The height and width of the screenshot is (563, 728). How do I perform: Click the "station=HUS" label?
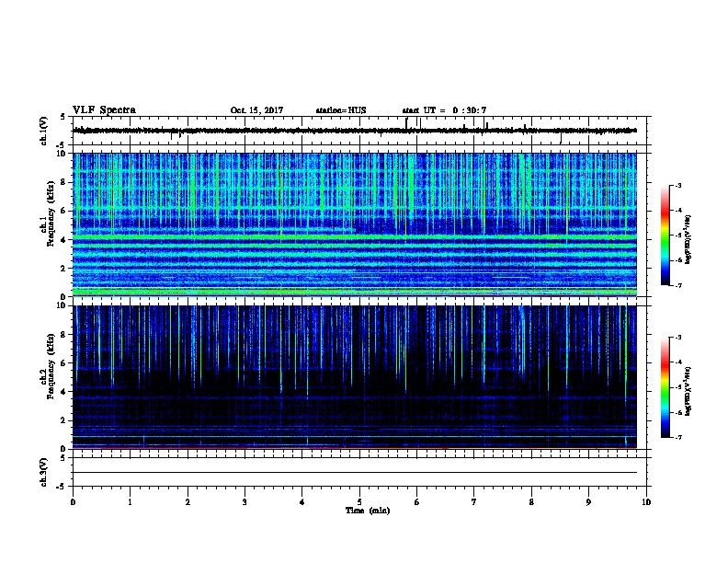341,110
